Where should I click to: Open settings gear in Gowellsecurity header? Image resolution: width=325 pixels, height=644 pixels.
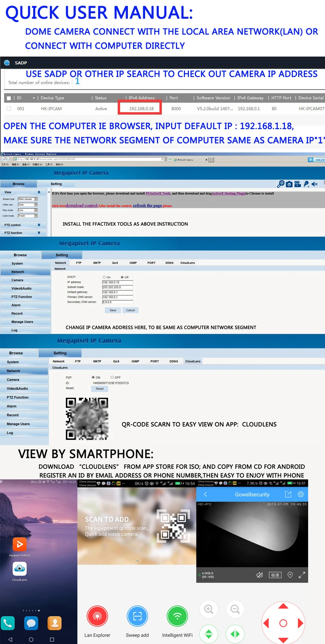click(301, 494)
